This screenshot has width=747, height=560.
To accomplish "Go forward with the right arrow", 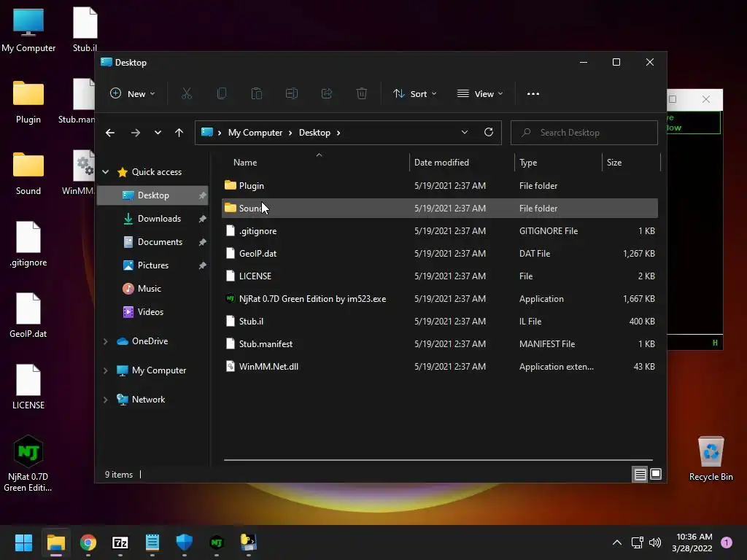I will (x=136, y=133).
